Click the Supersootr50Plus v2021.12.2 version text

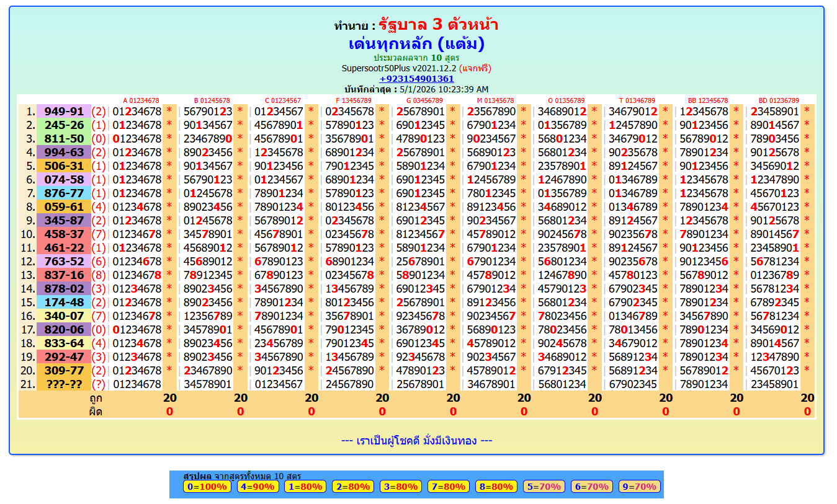399,68
